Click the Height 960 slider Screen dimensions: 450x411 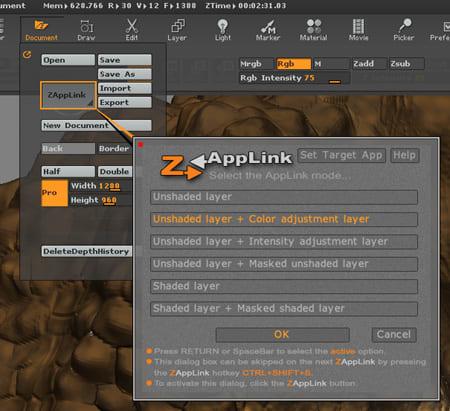click(101, 200)
